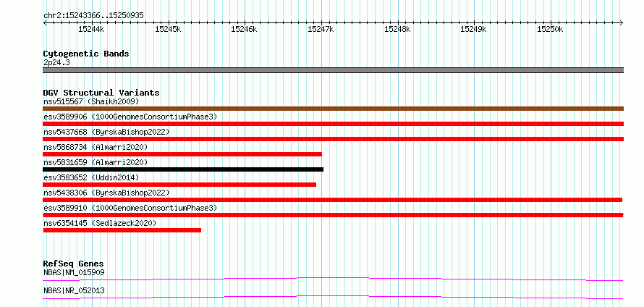Open the NBAS|NR_052013 gene label
The width and height of the screenshot is (644, 307).
pos(74,290)
